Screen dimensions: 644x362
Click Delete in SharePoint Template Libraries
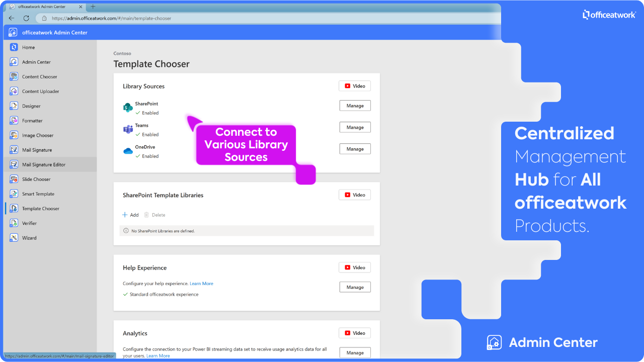[154, 215]
